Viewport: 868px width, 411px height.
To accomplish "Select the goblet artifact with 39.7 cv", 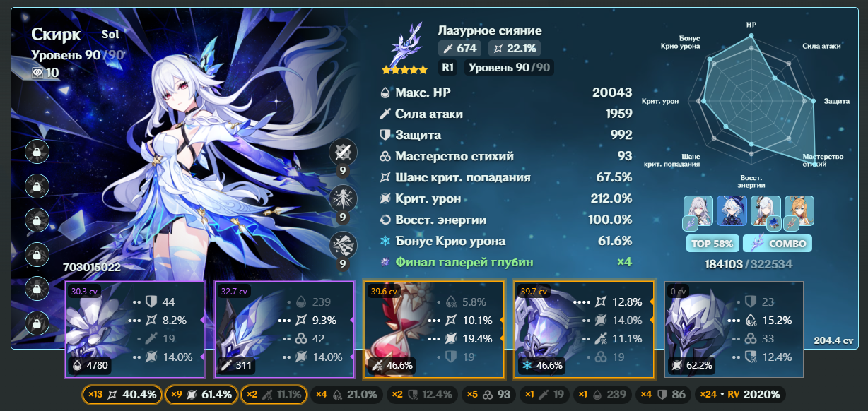I will click(x=585, y=330).
